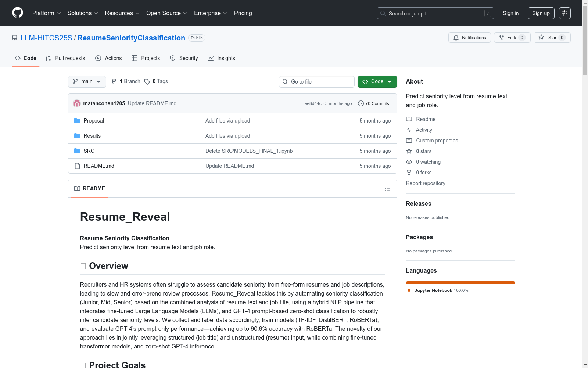Click the 70 Commits history icon
Image resolution: width=588 pixels, height=368 pixels.
361,103
